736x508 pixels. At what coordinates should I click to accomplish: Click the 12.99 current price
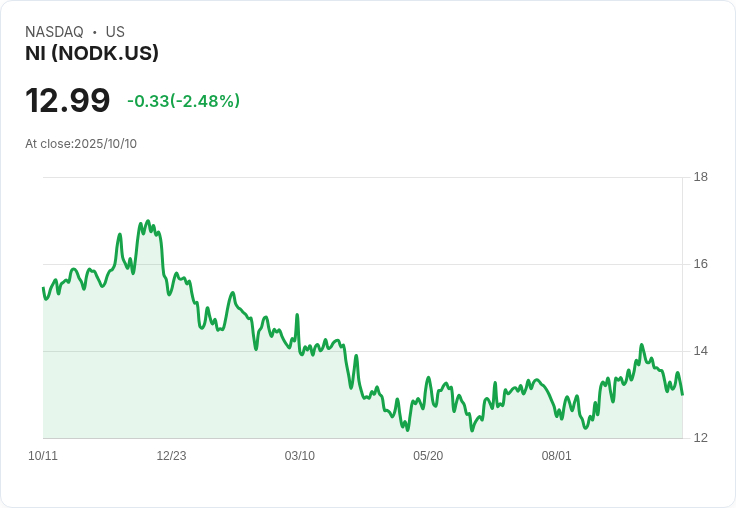tap(68, 100)
